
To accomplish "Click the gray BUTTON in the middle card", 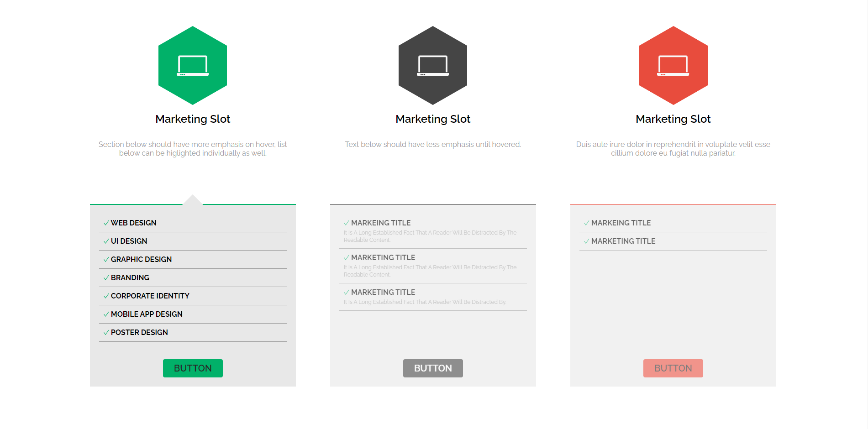I will pos(433,368).
